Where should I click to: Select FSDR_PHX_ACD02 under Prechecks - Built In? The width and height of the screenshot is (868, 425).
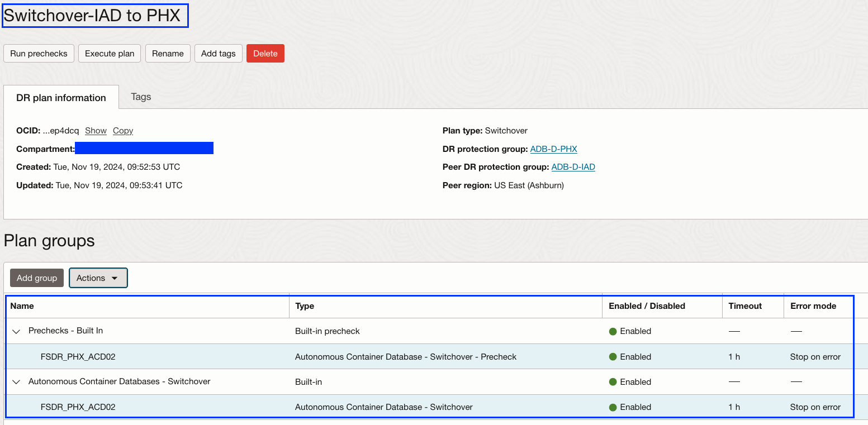(78, 356)
